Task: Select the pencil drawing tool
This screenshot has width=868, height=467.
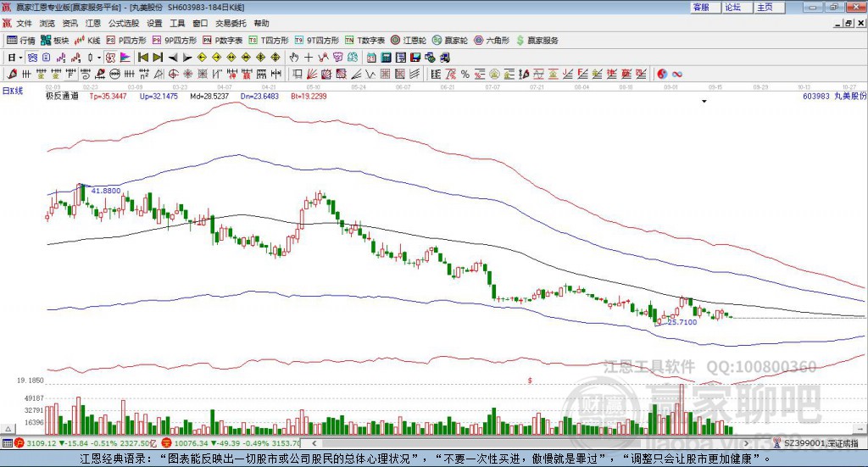Action: [x=12, y=74]
